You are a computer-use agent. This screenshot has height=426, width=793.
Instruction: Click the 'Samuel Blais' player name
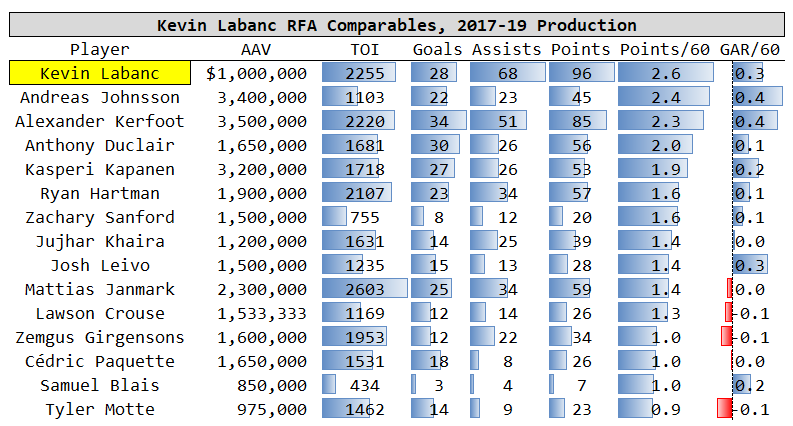click(x=100, y=386)
